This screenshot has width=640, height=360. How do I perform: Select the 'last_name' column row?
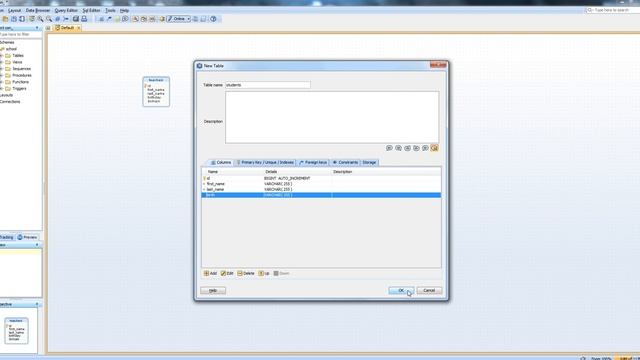tap(321, 189)
